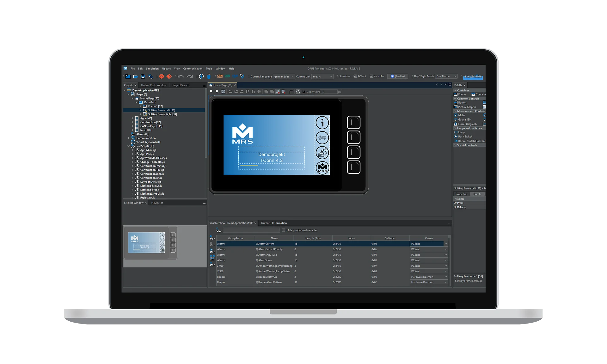Click the (Re)Start simulation button
Screen dimensions: 607x364
[398, 76]
